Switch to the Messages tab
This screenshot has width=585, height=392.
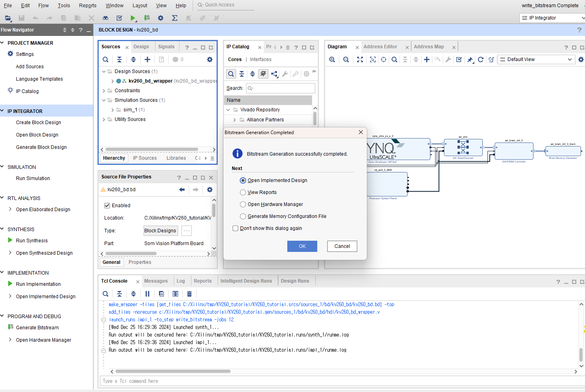click(156, 281)
